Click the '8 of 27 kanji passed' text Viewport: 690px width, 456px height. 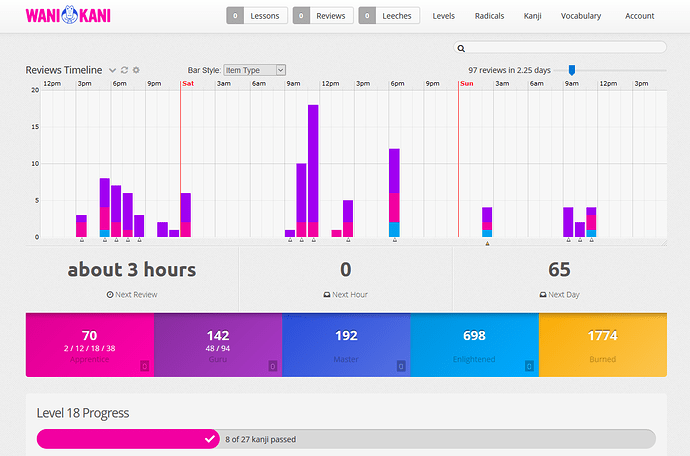click(x=261, y=439)
